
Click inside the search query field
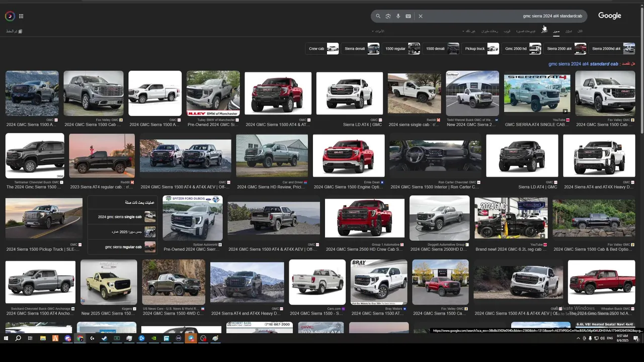(503, 16)
